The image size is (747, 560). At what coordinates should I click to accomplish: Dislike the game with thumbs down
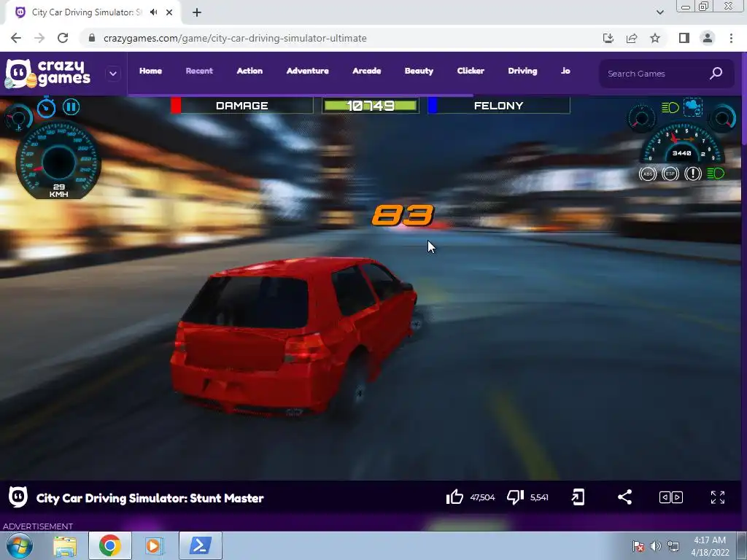coord(515,497)
